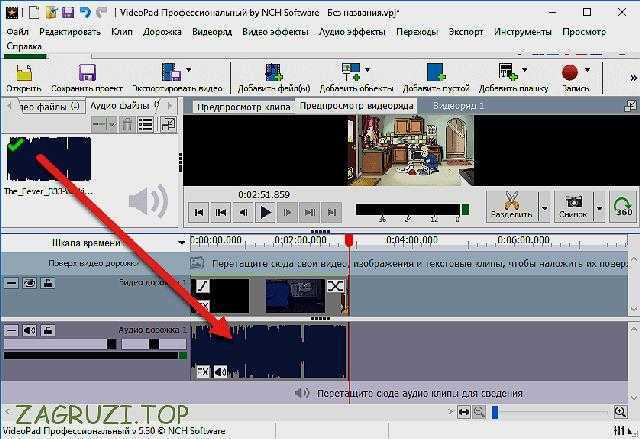Click save icon in title bar

(x=68, y=12)
